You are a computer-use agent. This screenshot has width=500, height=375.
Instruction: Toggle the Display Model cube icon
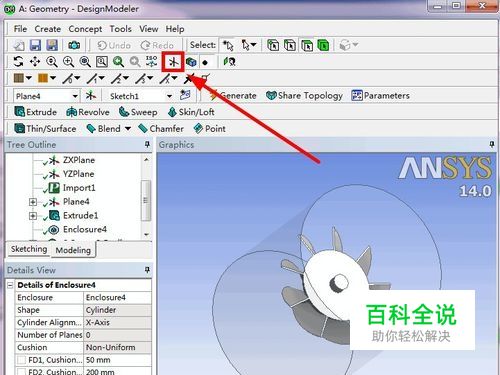191,62
